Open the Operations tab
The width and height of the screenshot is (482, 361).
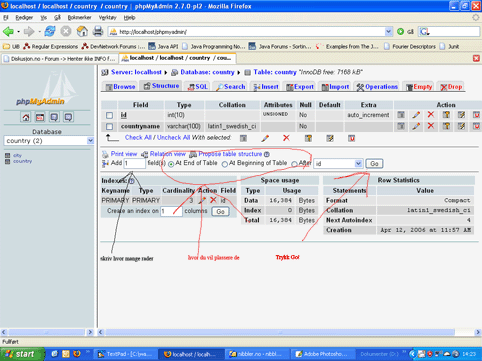[377, 87]
